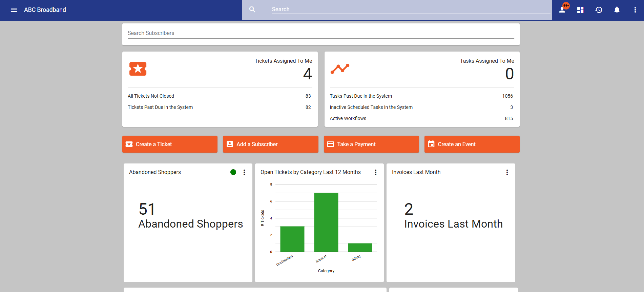This screenshot has height=292, width=644.
Task: Select the Support bar in the chart
Action: coord(326,222)
